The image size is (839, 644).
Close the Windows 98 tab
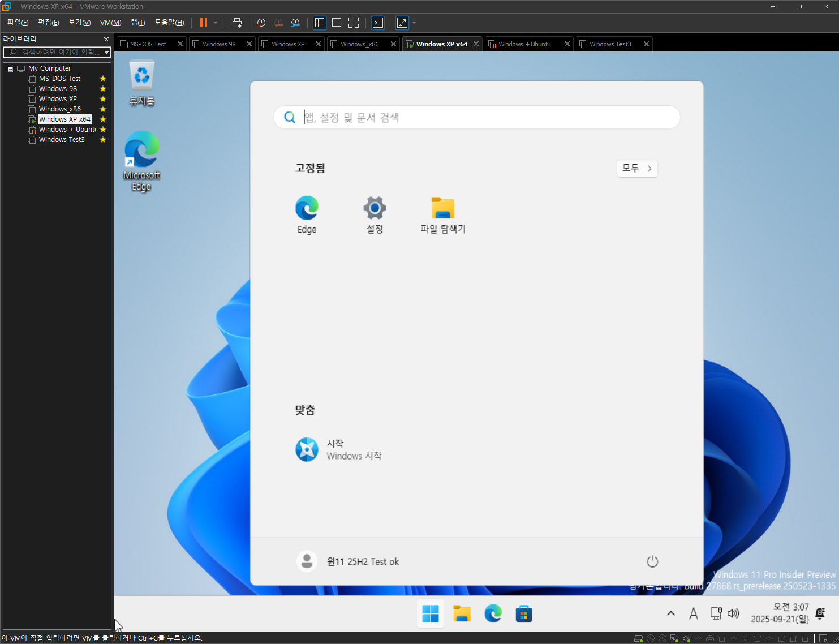[x=249, y=44]
